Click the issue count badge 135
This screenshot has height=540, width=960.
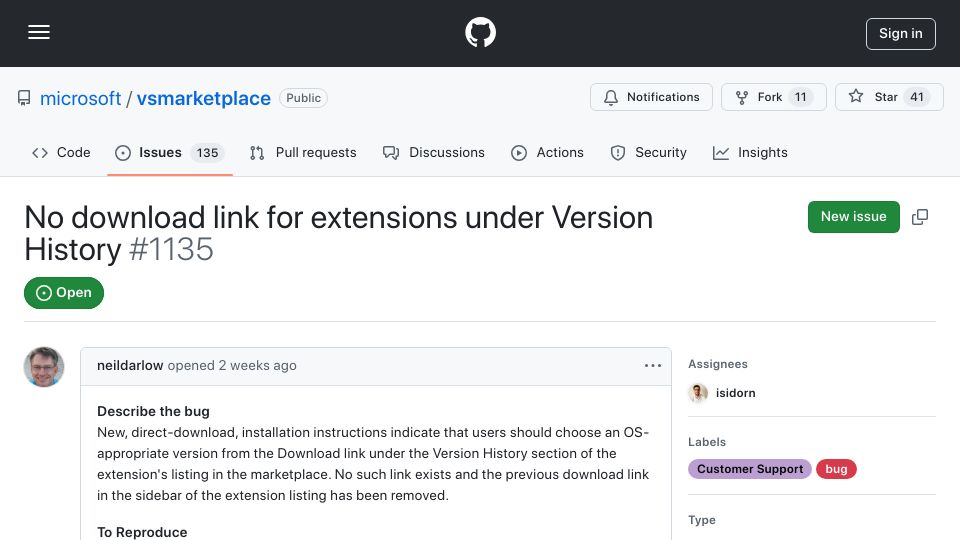[x=207, y=152]
